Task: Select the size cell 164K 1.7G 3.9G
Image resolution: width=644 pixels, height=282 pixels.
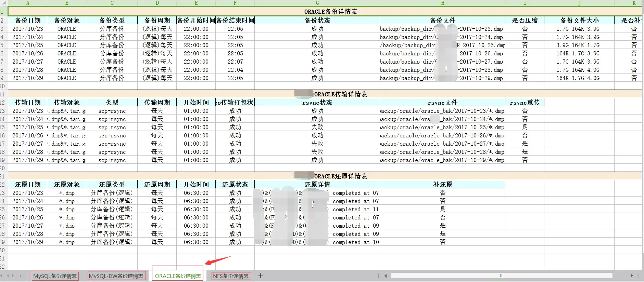Action: click(579, 53)
